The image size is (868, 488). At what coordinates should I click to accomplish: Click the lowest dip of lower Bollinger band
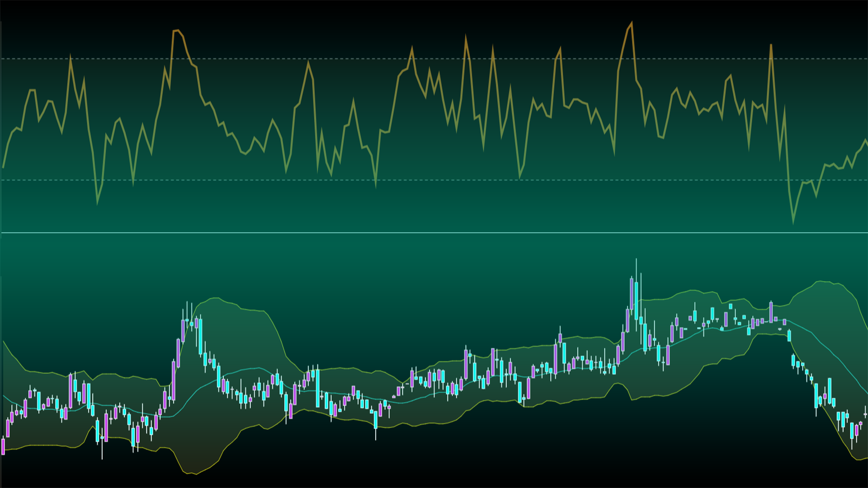(195, 474)
